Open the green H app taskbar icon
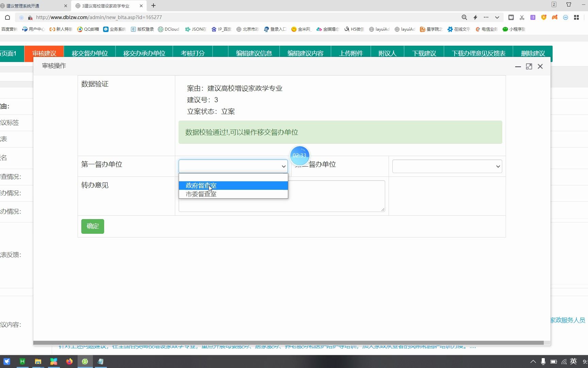 click(x=22, y=362)
